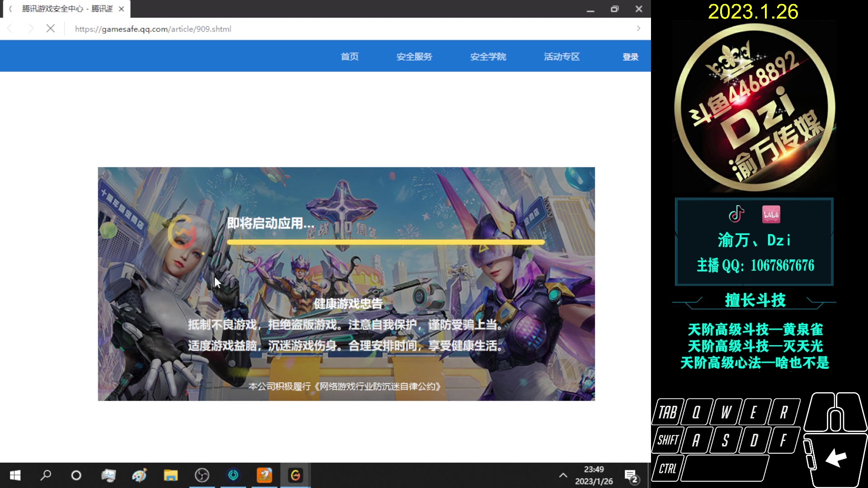Image resolution: width=868 pixels, height=488 pixels.
Task: Open the notification center icon
Action: tap(631, 476)
